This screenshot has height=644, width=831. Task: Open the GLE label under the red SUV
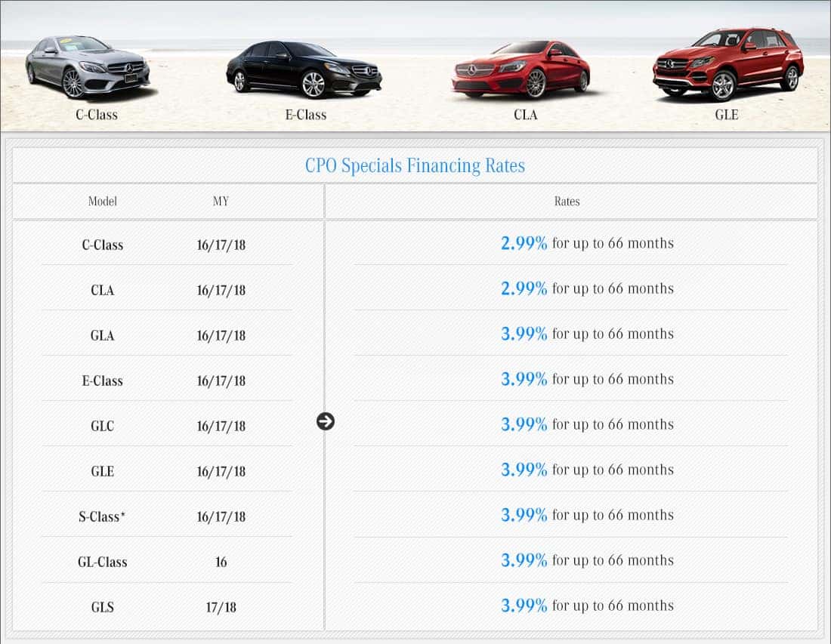727,115
